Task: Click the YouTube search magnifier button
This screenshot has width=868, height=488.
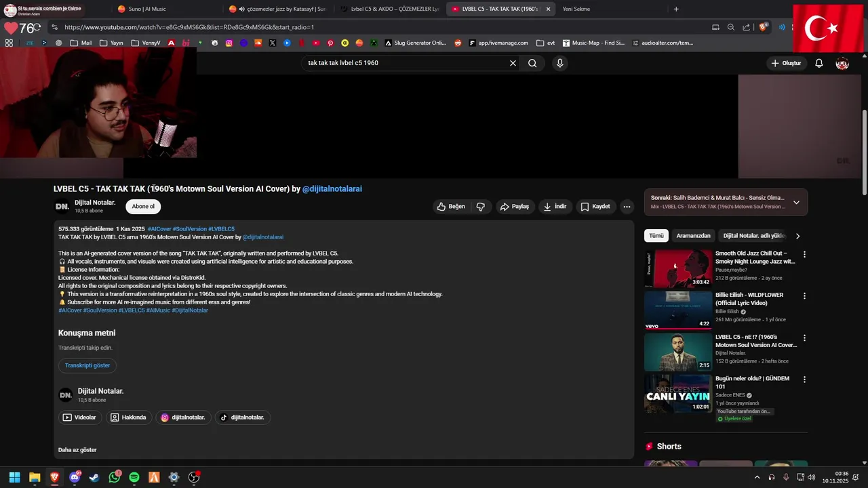Action: (x=532, y=63)
